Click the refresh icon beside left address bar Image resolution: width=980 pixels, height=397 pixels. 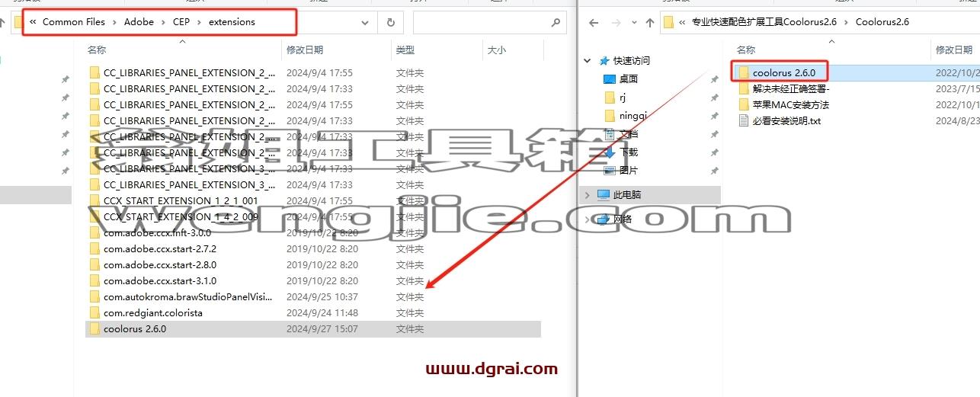tap(390, 23)
